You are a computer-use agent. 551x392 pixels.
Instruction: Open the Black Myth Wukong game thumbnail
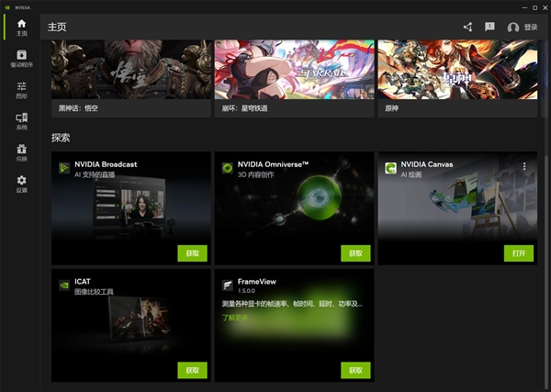point(131,78)
